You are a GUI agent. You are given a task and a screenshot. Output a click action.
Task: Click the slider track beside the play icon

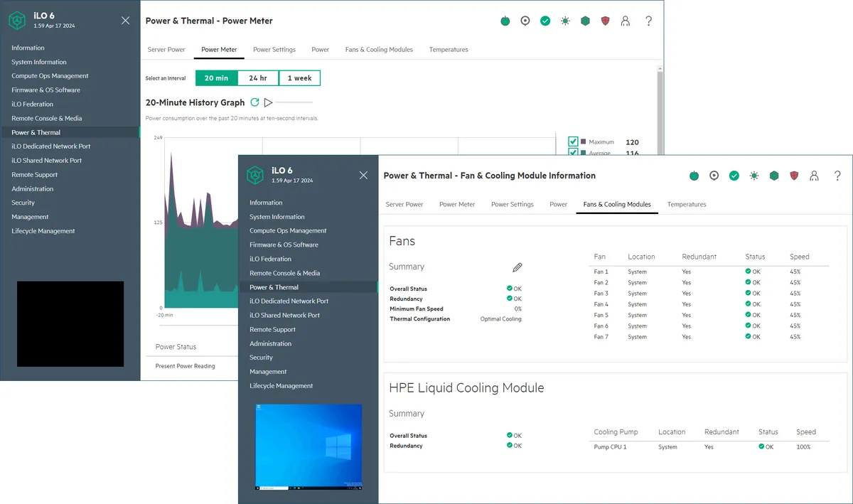(293, 103)
